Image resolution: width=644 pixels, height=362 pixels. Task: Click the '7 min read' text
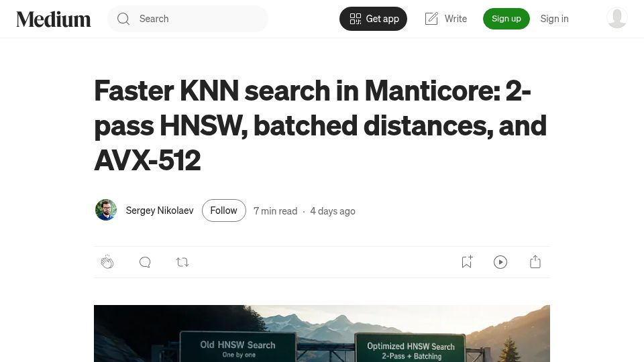[x=275, y=211]
